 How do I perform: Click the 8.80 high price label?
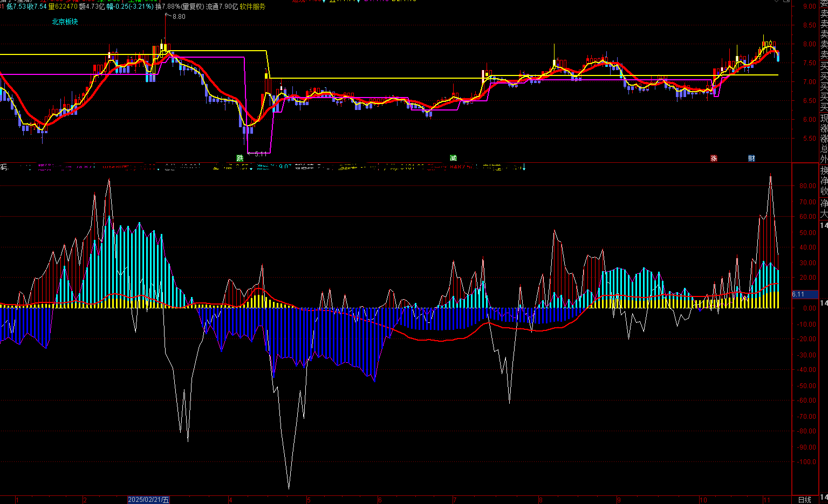click(x=179, y=17)
